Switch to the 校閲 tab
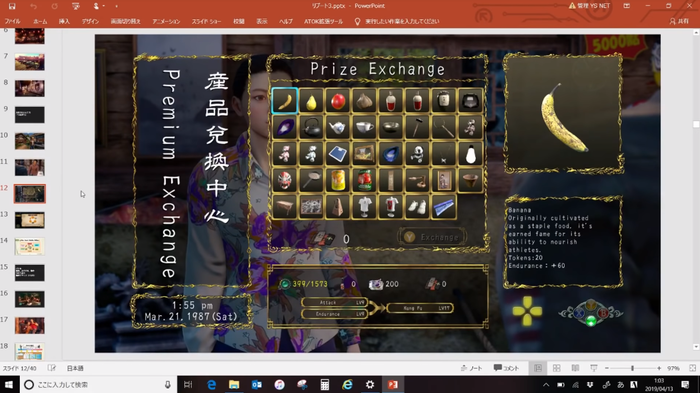The height and width of the screenshot is (393, 700). click(x=239, y=21)
